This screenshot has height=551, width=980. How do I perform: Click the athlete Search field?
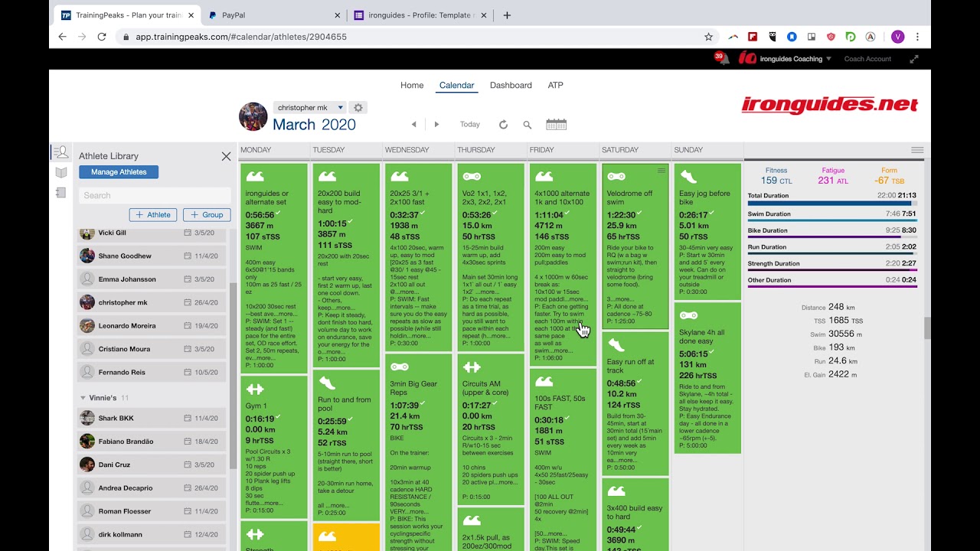click(x=155, y=195)
